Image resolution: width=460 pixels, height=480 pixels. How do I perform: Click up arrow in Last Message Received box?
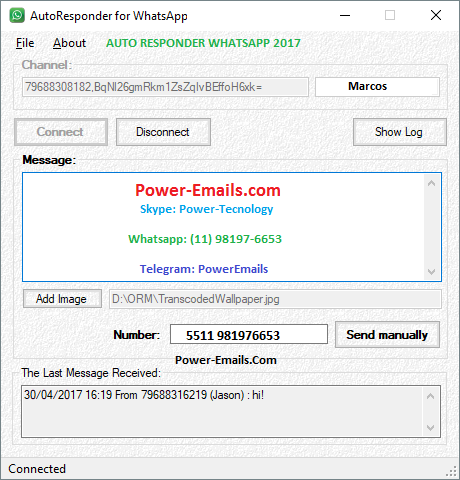point(430,396)
